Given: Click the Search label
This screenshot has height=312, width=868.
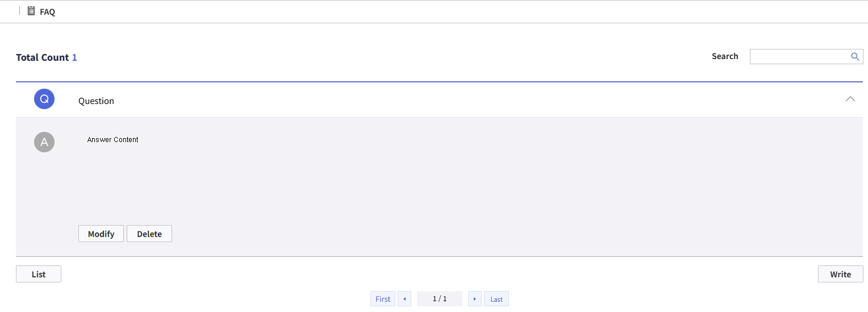Looking at the screenshot, I should pos(725,56).
